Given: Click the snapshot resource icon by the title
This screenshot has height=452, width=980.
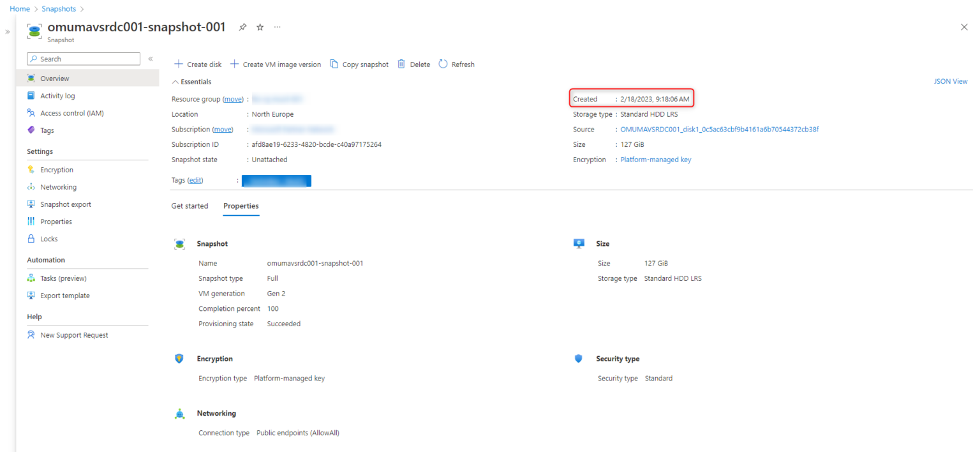Looking at the screenshot, I should click(x=34, y=32).
